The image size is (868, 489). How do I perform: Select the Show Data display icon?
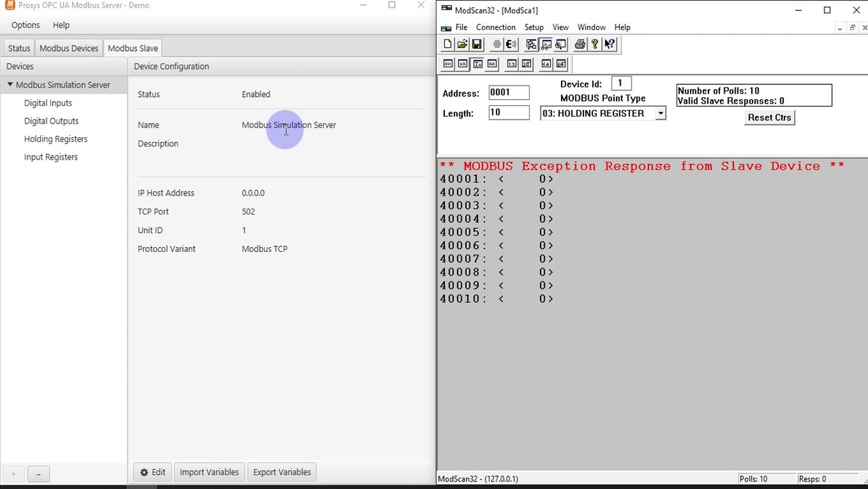pyautogui.click(x=546, y=44)
